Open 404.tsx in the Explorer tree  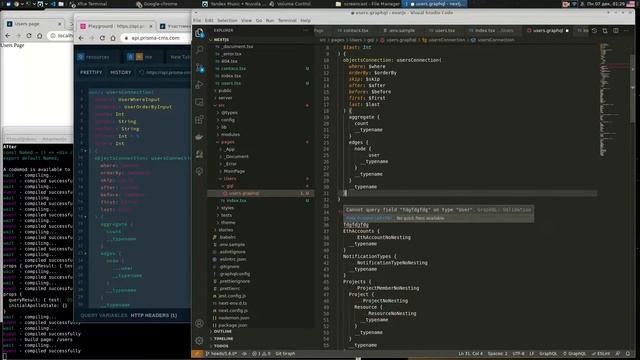(x=261, y=61)
